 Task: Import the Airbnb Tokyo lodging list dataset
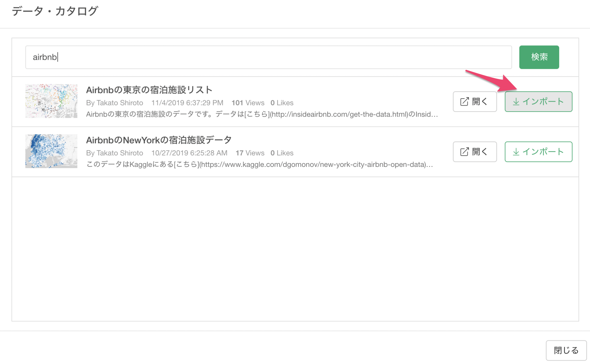click(538, 102)
